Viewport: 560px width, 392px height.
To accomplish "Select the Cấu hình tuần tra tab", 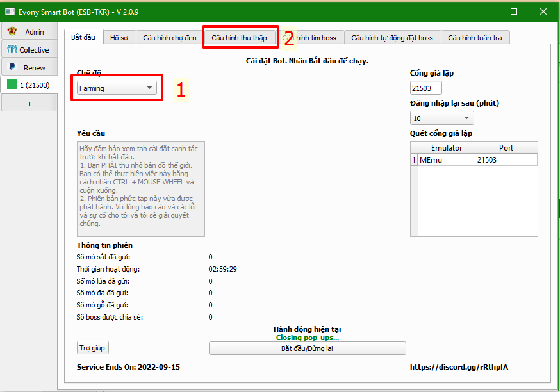I will tap(475, 38).
